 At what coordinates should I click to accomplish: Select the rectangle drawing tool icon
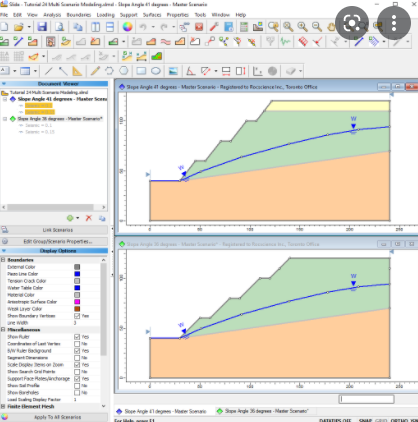(141, 71)
